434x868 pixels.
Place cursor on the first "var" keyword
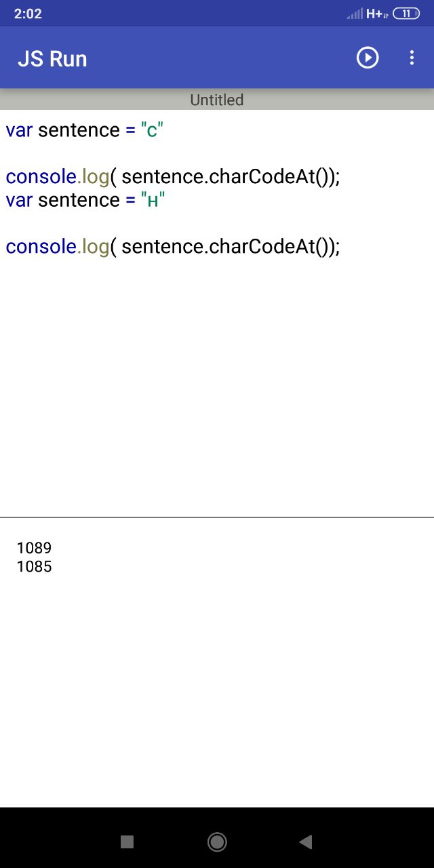coord(19,130)
